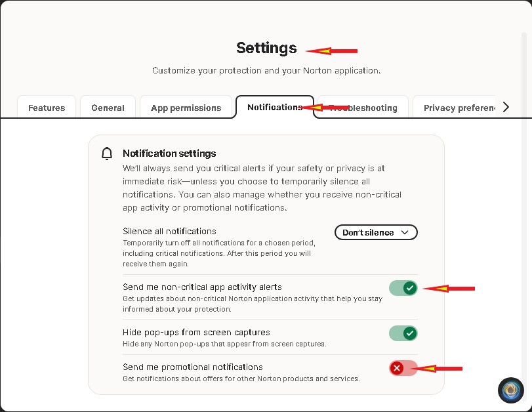Open the "Don't silence" dropdown
Viewport: 532px width, 412px height.
(376, 232)
